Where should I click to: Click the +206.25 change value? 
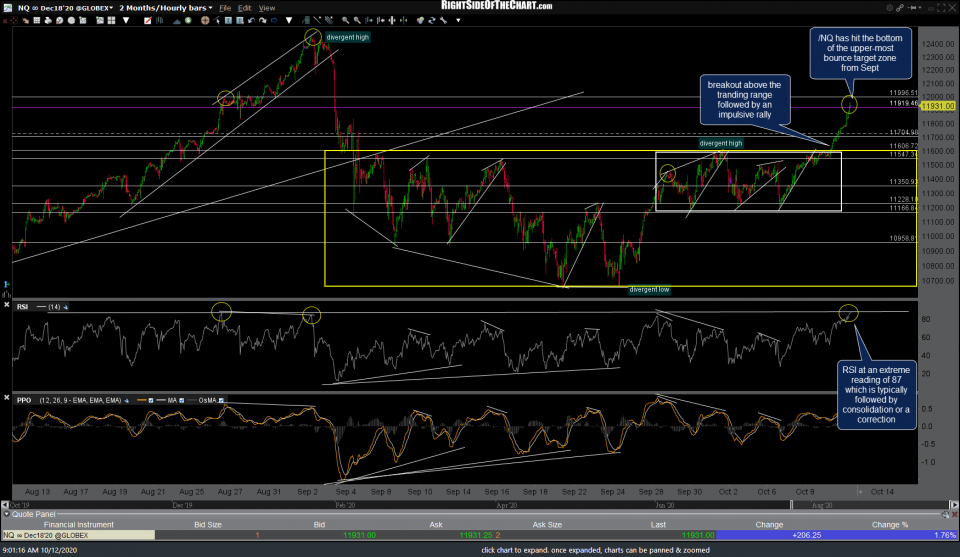point(806,535)
